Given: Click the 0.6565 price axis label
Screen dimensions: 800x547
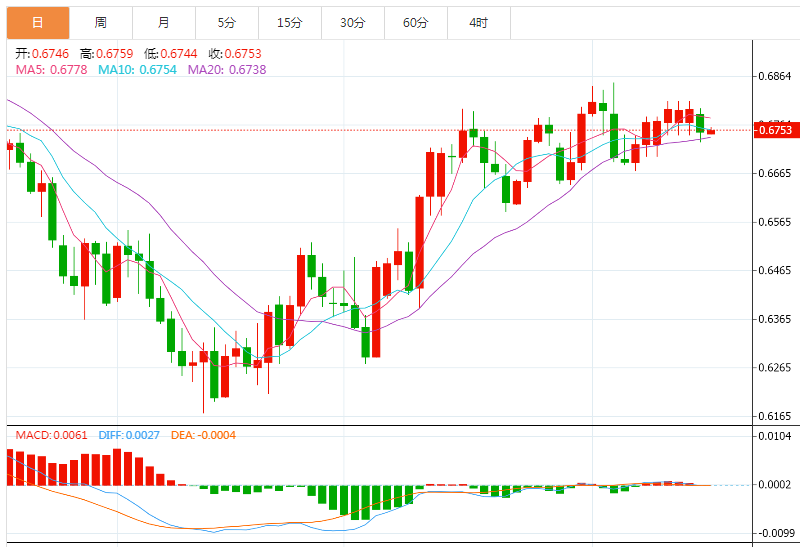Looking at the screenshot, I should [x=774, y=222].
